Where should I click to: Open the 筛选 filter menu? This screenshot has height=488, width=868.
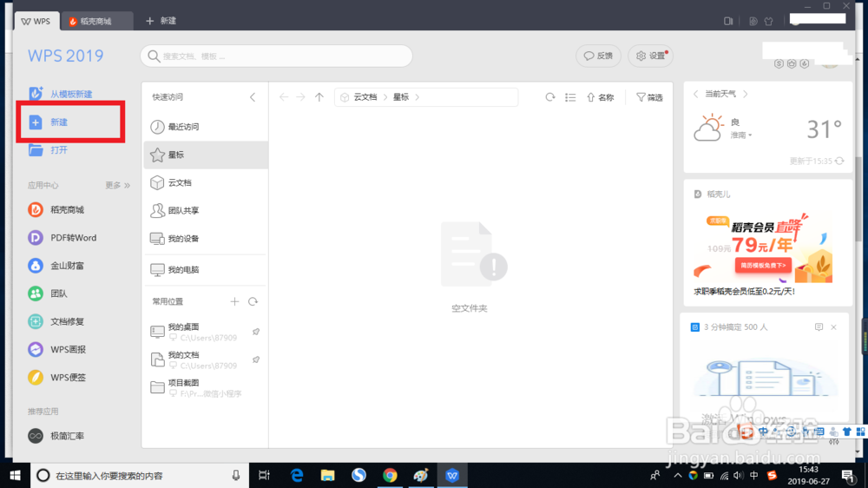pos(649,97)
